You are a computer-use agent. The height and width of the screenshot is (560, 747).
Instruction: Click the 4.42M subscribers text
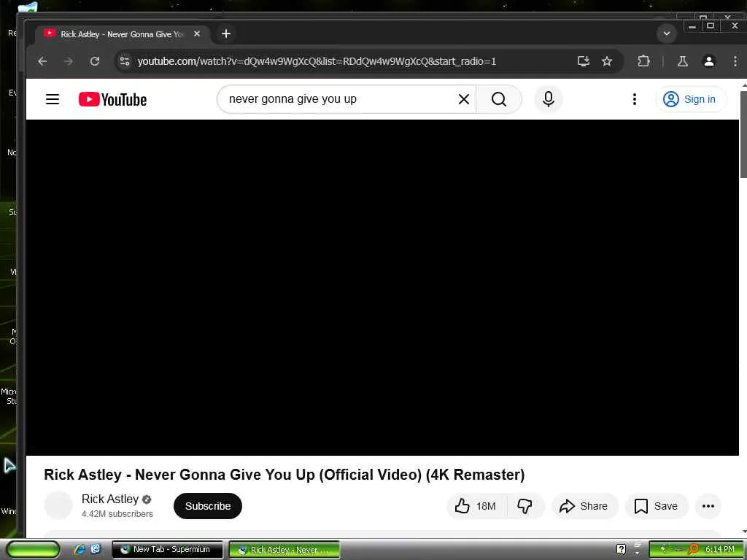point(117,514)
